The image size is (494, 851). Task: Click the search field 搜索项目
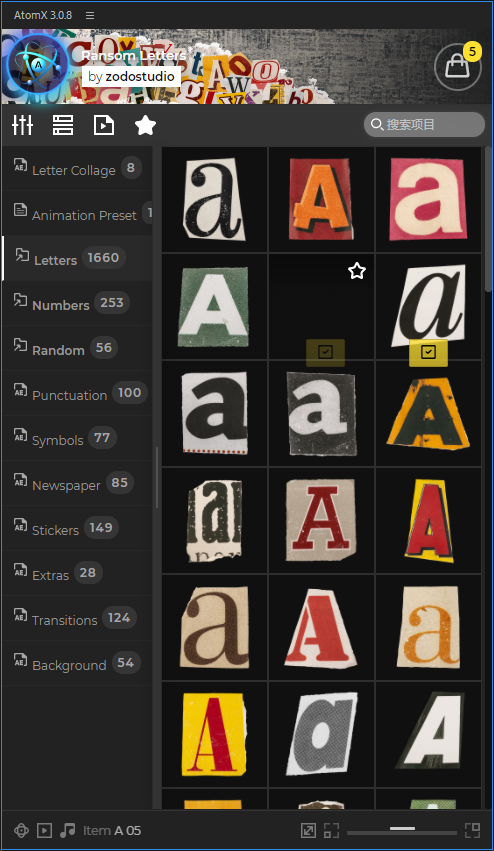[424, 125]
